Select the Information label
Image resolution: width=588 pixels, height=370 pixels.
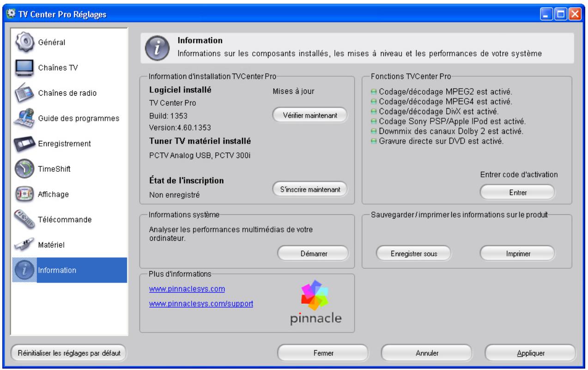[57, 270]
